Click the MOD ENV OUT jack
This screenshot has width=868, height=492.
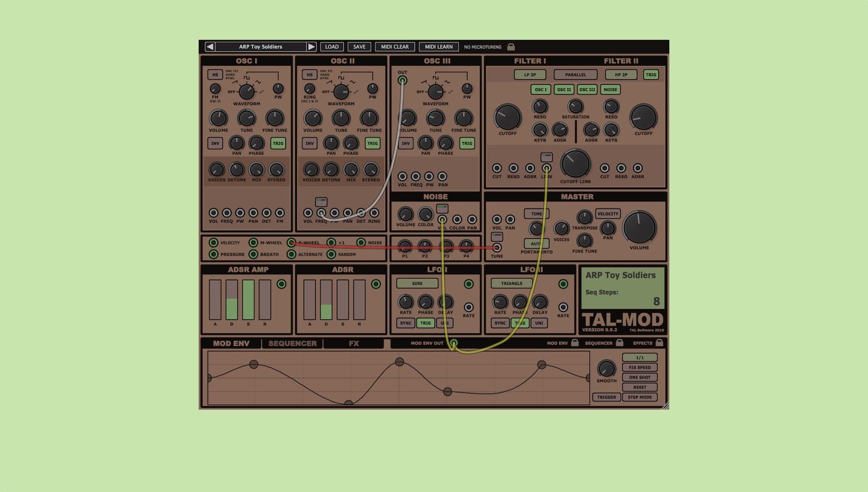[454, 343]
